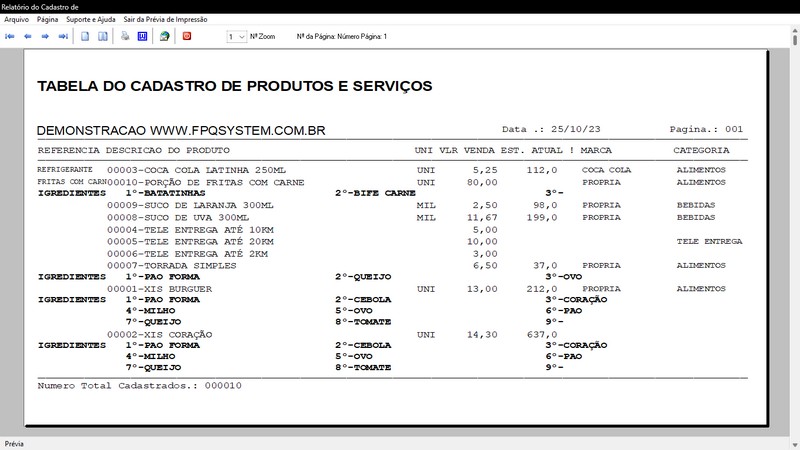The width and height of the screenshot is (800, 450).
Task: Open the Arquivo menu
Action: (x=16, y=19)
